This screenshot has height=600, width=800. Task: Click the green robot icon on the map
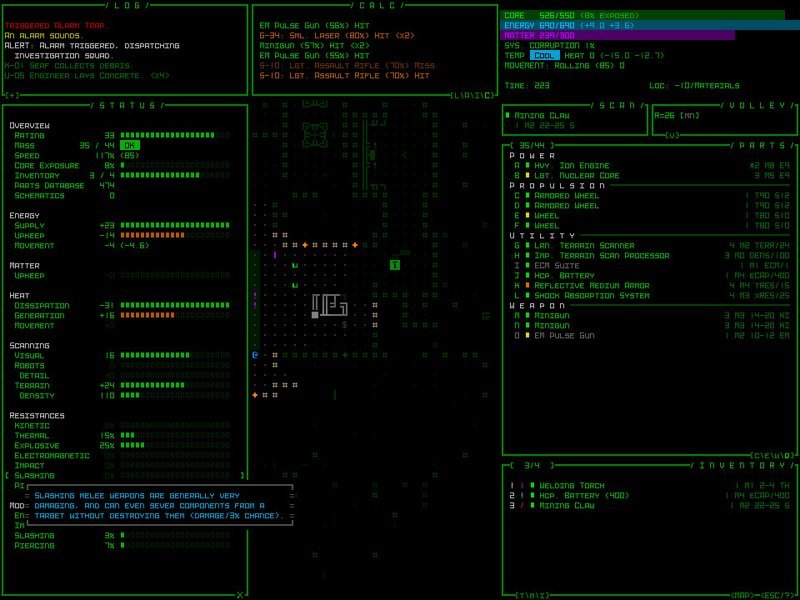(x=395, y=265)
